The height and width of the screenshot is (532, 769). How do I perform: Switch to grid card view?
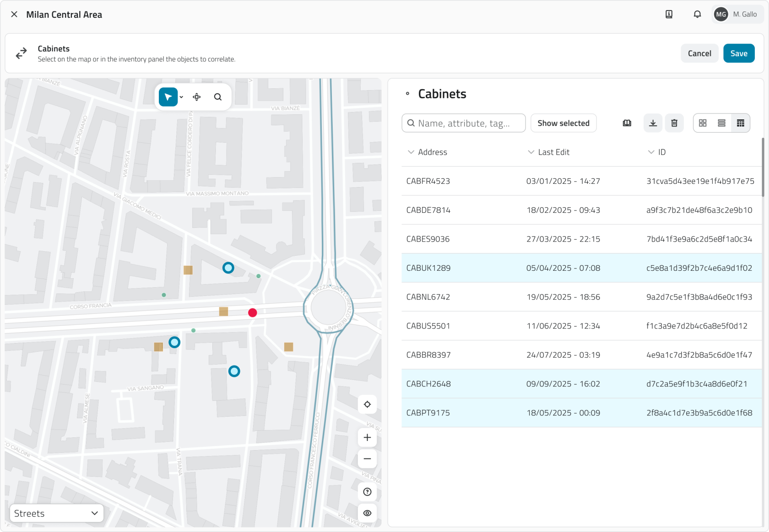coord(703,123)
